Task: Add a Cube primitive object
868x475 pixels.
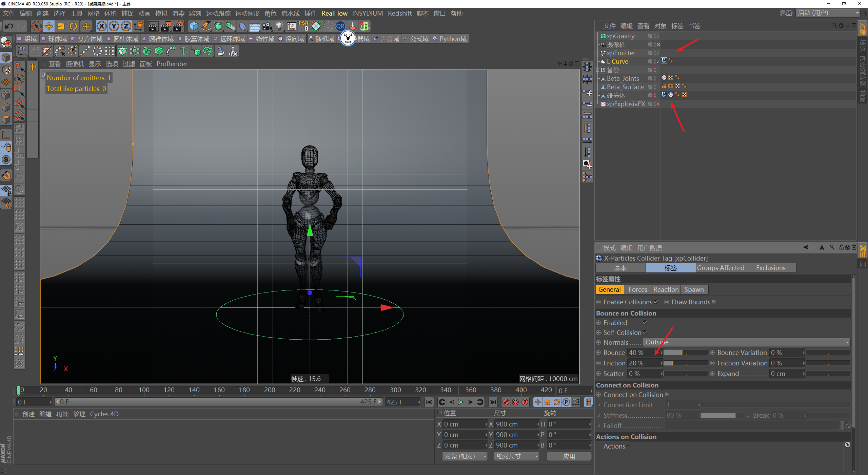Action: click(x=194, y=26)
